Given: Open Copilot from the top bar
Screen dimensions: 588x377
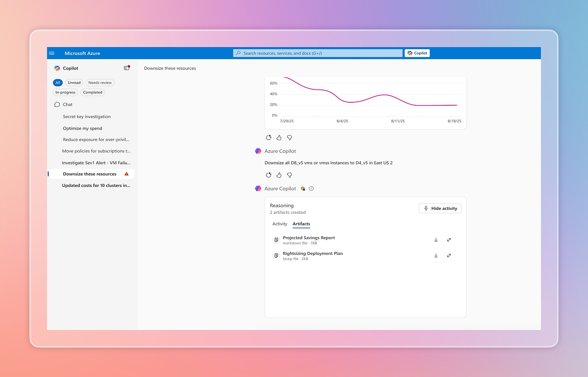Looking at the screenshot, I should point(417,53).
